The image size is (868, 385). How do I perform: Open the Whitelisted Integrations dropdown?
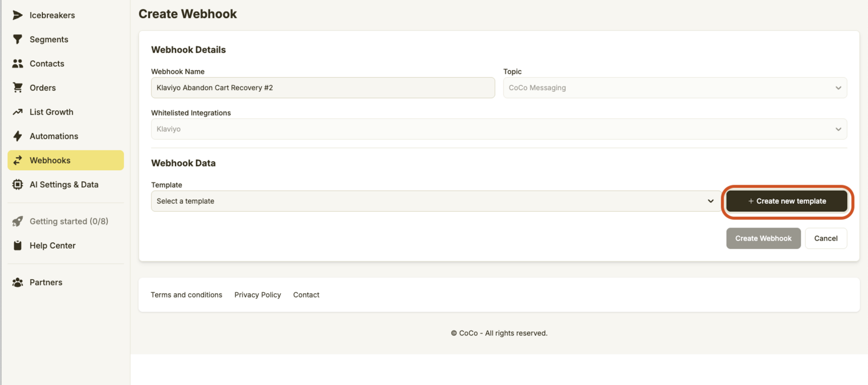point(499,129)
